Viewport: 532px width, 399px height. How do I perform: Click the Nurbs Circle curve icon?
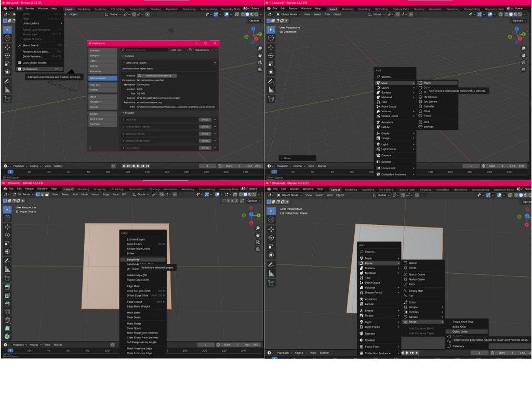pyautogui.click(x=405, y=280)
